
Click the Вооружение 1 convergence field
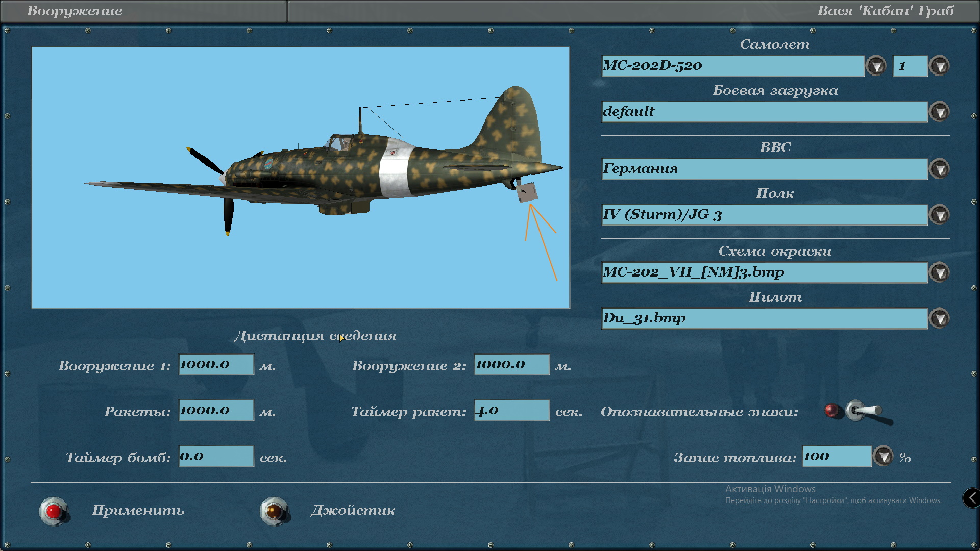tap(216, 365)
